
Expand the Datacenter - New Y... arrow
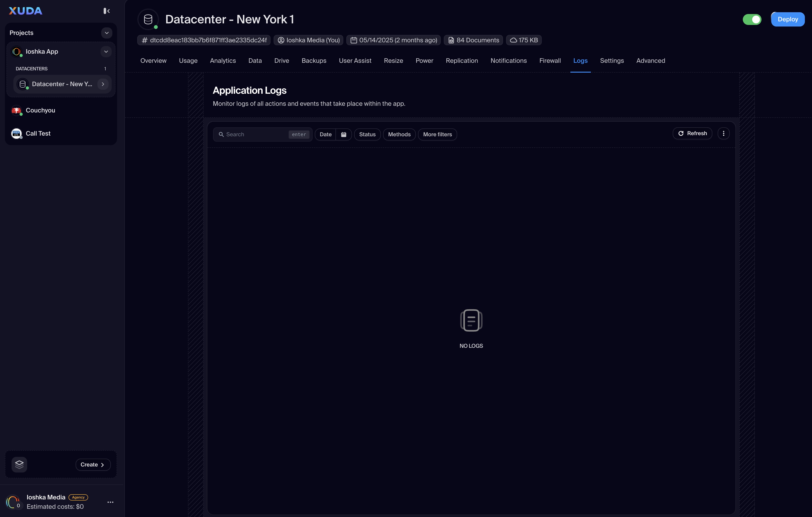pyautogui.click(x=103, y=84)
